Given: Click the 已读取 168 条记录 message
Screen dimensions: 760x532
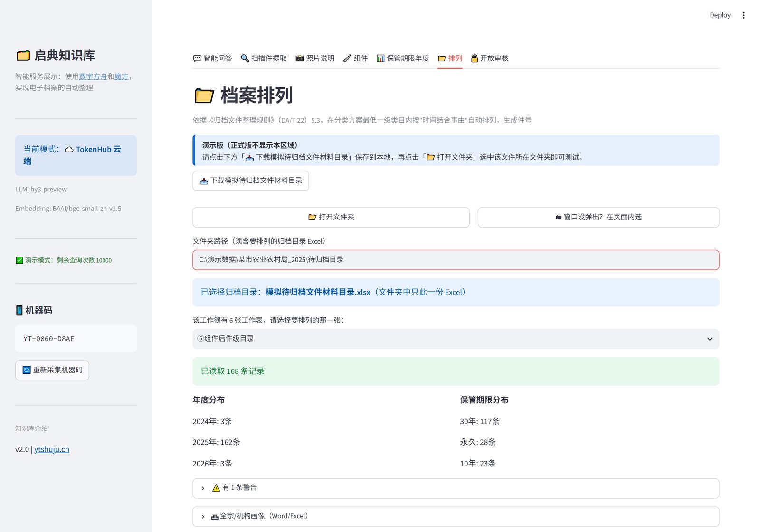Looking at the screenshot, I should coord(456,371).
